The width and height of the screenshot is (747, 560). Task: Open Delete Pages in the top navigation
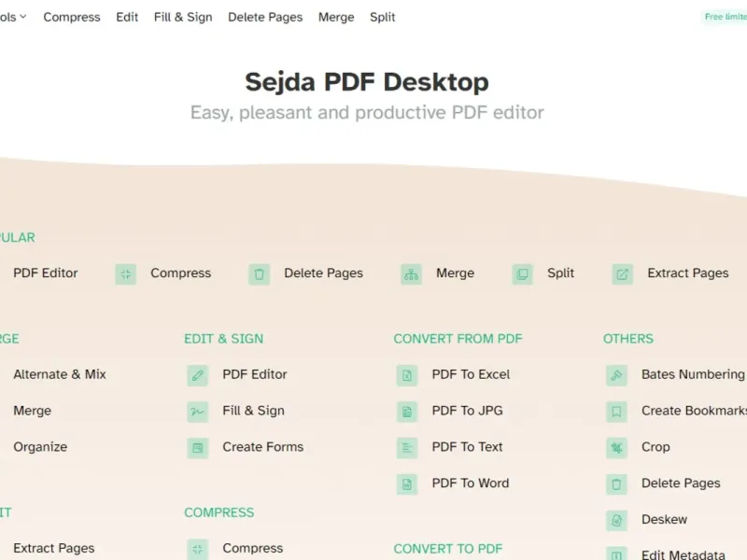pos(265,17)
